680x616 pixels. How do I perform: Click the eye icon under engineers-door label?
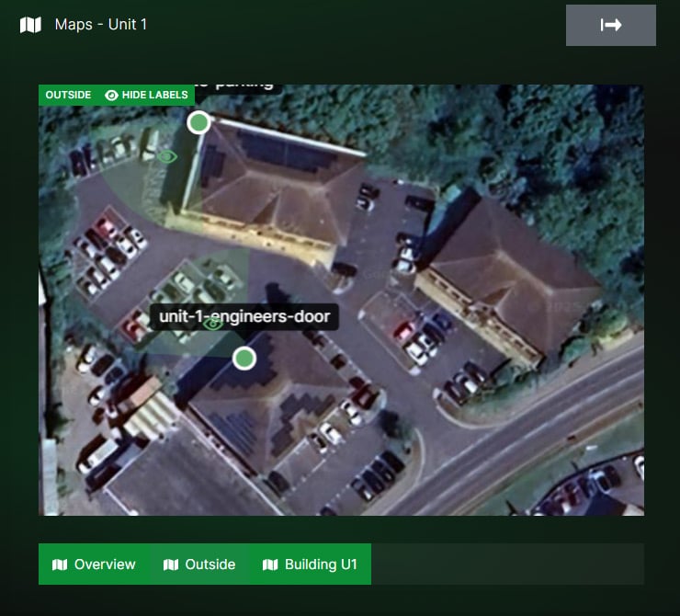(x=213, y=324)
